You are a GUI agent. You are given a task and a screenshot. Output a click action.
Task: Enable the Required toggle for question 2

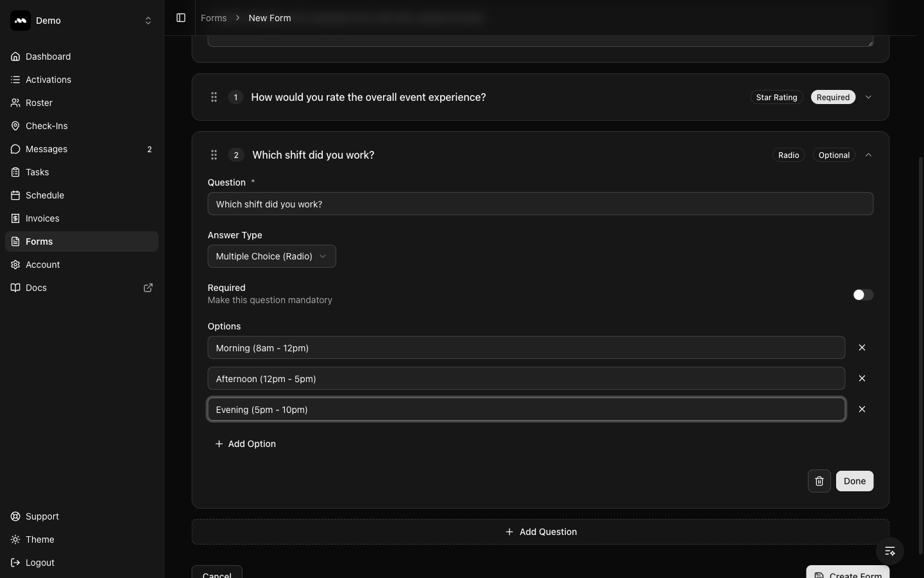tap(862, 295)
